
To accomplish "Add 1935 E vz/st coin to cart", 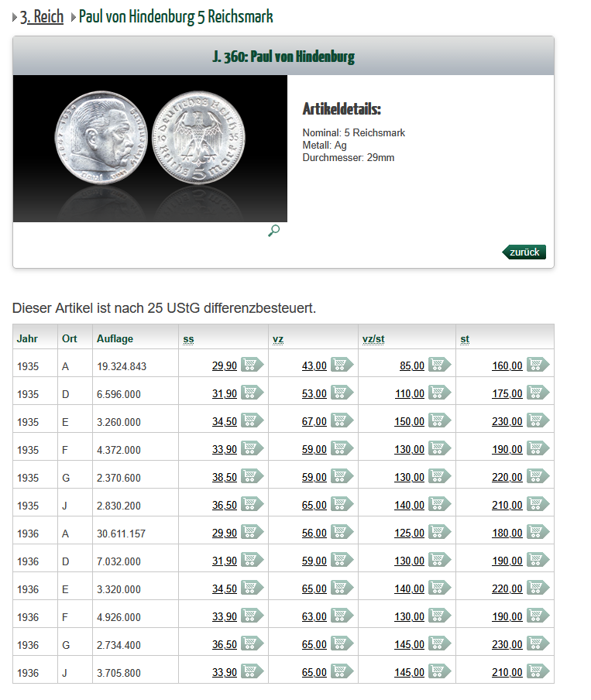I will coord(439,420).
